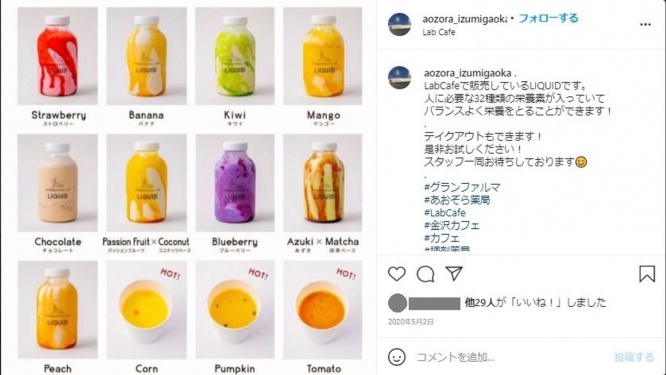Submit the comment with 投稿する
This screenshot has width=666, height=375.
pos(634,357)
